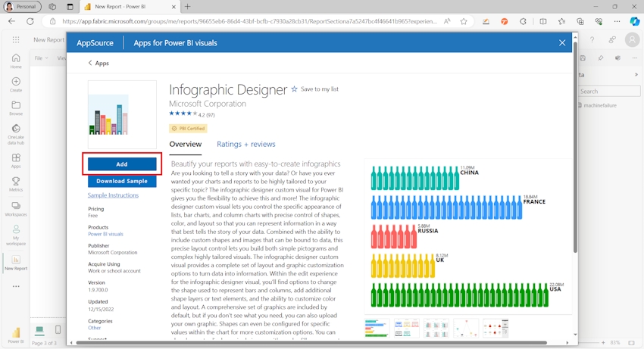Close the New Report - Power BI tab

tap(174, 7)
